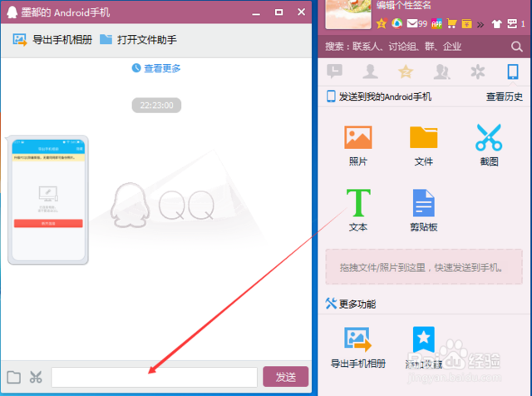Click the 22:23:00 timestamp bubble
This screenshot has height=396, width=532.
pyautogui.click(x=156, y=106)
